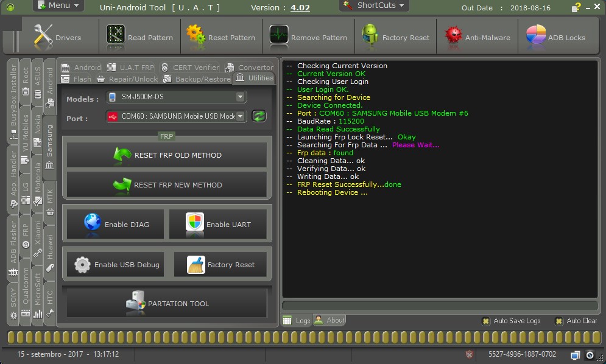Viewport: 606px width, 364px height.
Task: Open the Root side tab
Action: (x=26, y=81)
